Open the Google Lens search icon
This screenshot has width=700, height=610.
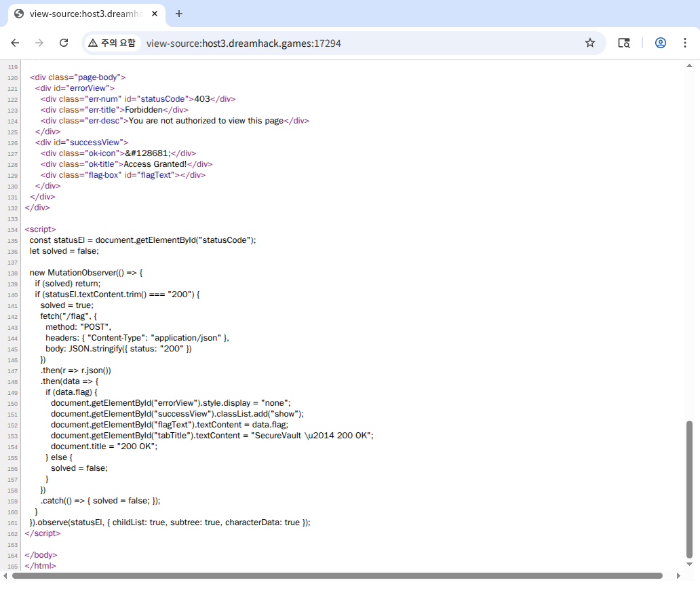623,43
